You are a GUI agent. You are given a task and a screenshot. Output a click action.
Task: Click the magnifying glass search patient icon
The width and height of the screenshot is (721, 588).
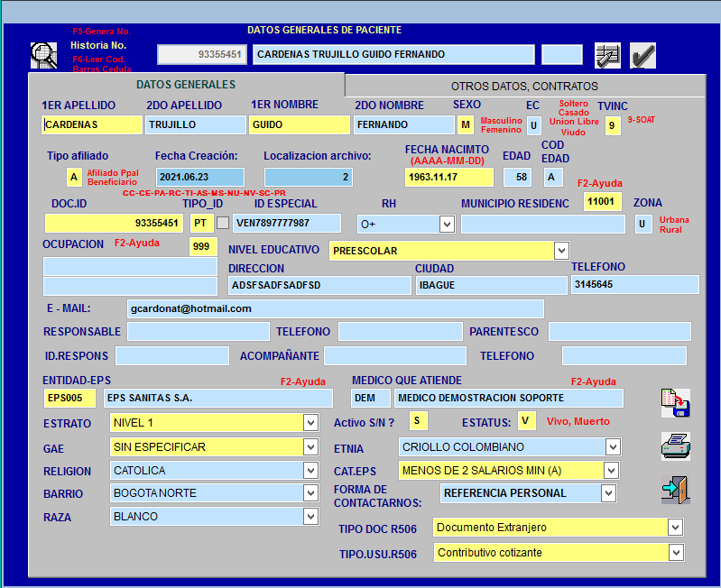pyautogui.click(x=43, y=56)
